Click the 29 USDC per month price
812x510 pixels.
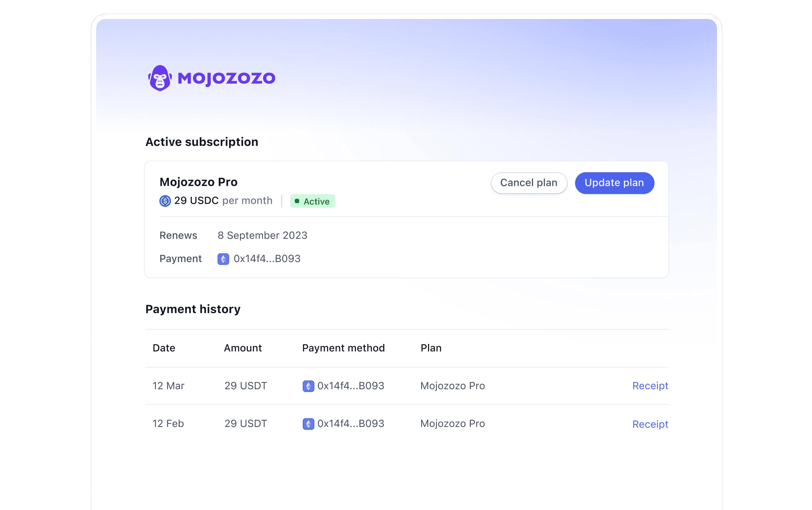point(223,201)
